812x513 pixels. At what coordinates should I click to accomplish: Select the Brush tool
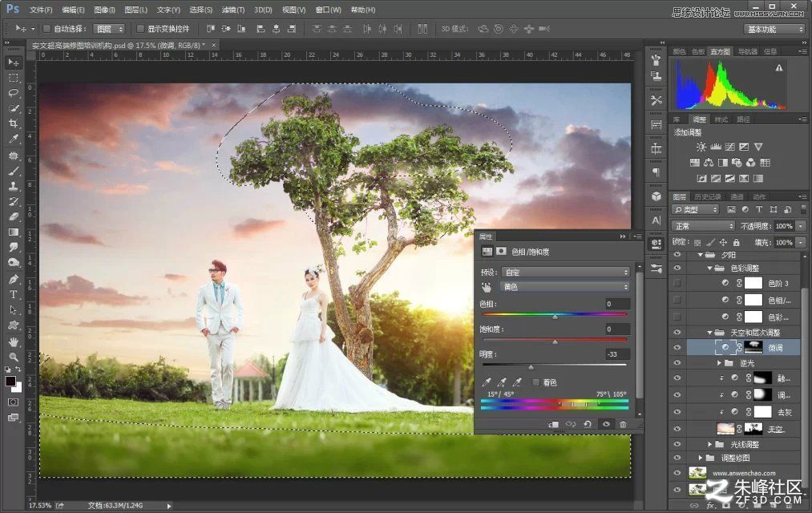(13, 172)
